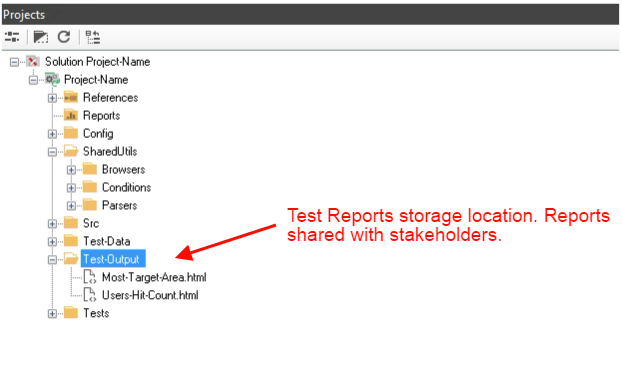622x372 pixels.
Task: Click the solution icon beside Solution Project-Name
Action: pos(33,61)
